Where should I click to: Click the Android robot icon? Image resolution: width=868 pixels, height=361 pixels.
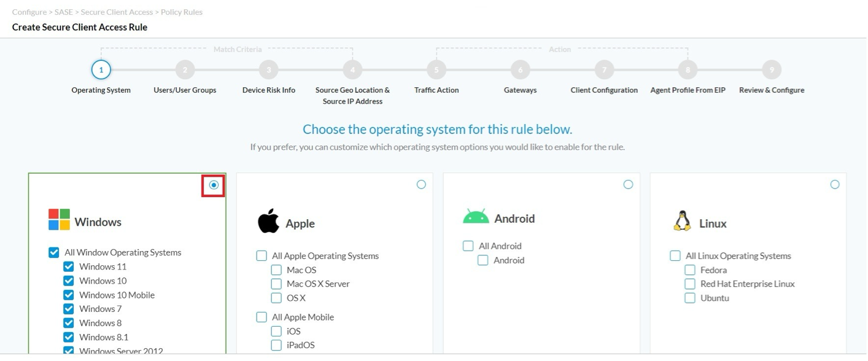click(x=476, y=217)
